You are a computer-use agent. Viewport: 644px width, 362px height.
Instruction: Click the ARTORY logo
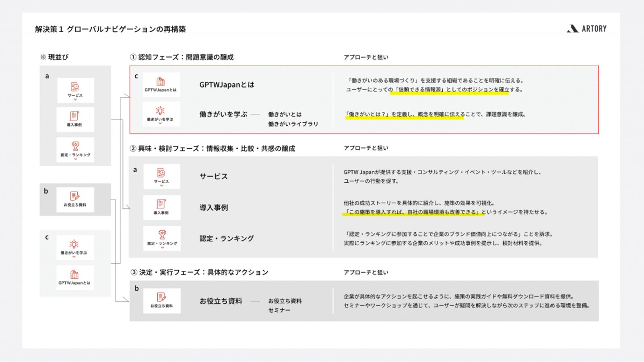586,29
